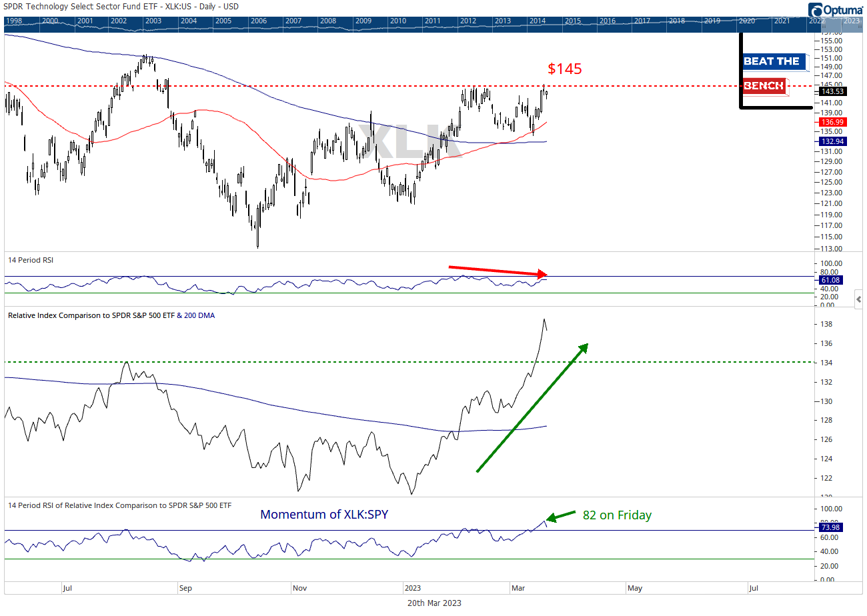Jump to 2021 on the overview timeline
867x616 pixels.
(782, 21)
